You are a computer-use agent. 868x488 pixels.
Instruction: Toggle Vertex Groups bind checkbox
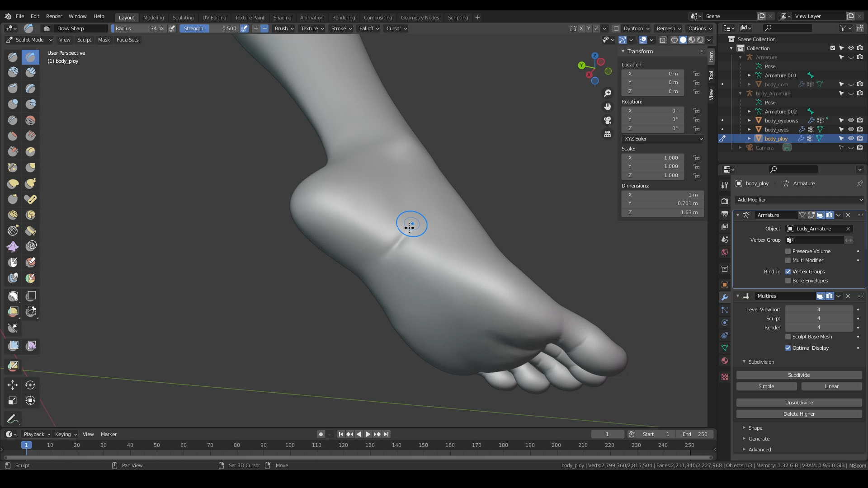pyautogui.click(x=789, y=271)
